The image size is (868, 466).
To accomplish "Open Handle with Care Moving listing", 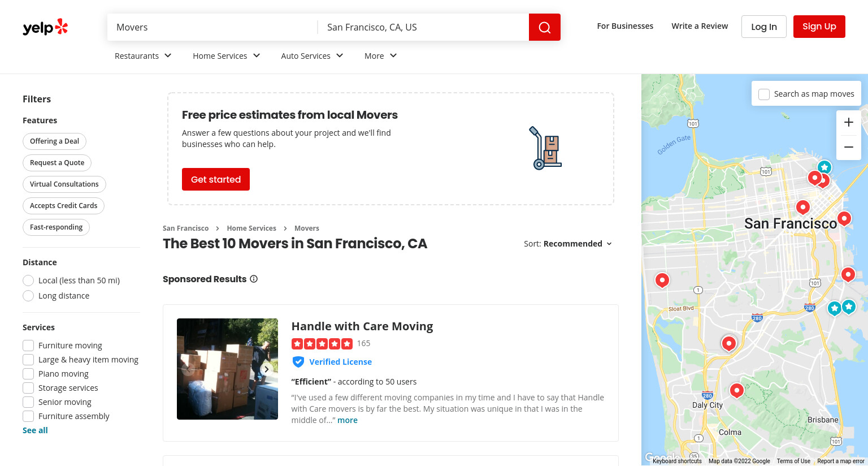I will [362, 326].
